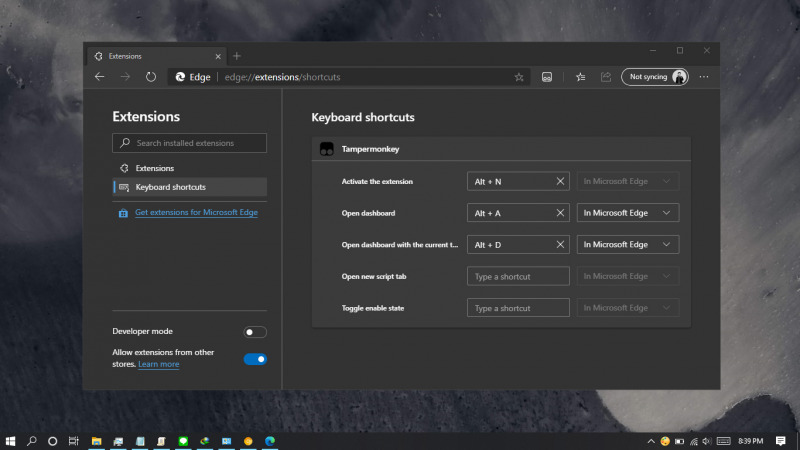
Task: Open the Windows Start menu
Action: point(10,441)
